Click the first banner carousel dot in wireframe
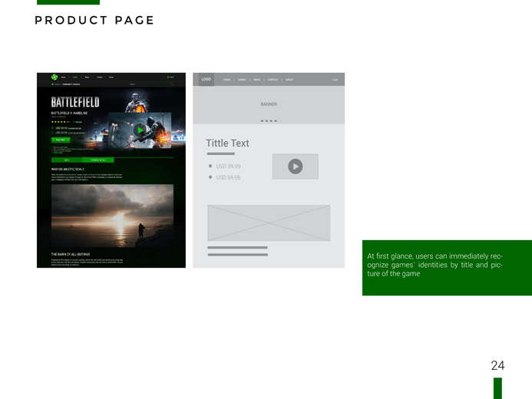The image size is (532, 399). tap(263, 120)
